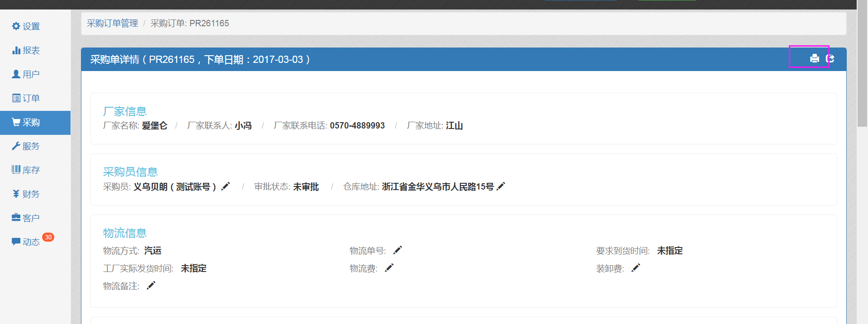Click the 物流信息 section heading
The width and height of the screenshot is (868, 324).
pyautogui.click(x=125, y=233)
